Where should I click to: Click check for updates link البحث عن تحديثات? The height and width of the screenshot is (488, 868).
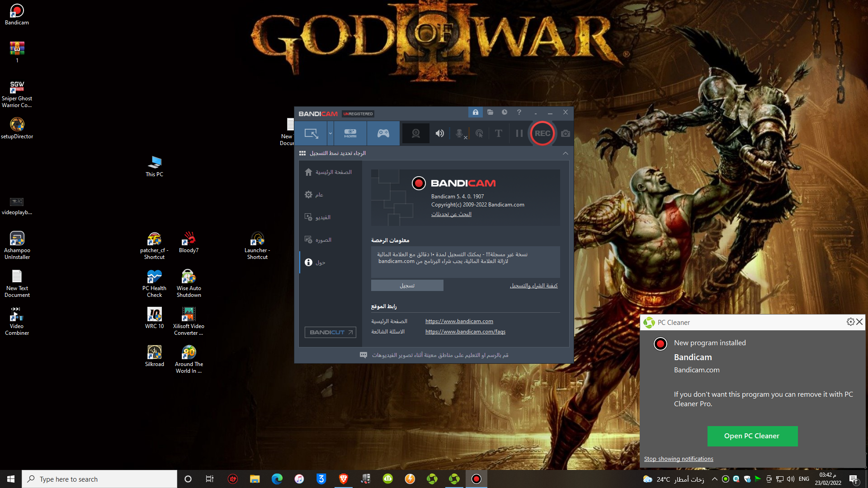point(451,214)
